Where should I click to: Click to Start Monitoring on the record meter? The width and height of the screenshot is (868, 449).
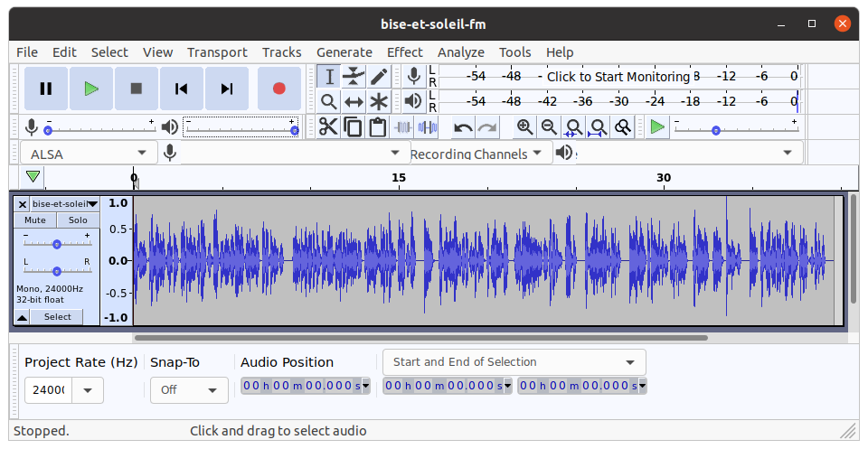click(618, 76)
